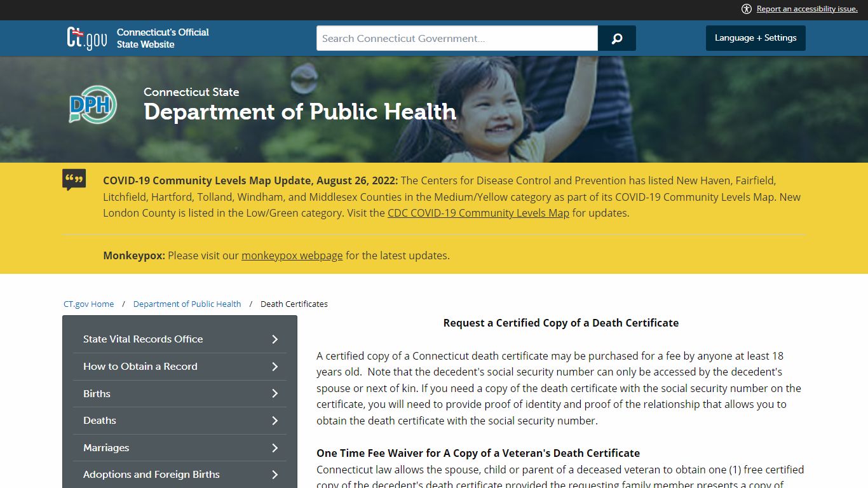Open Report an accessibility issue link
Image resolution: width=868 pixels, height=488 pixels.
pos(807,9)
